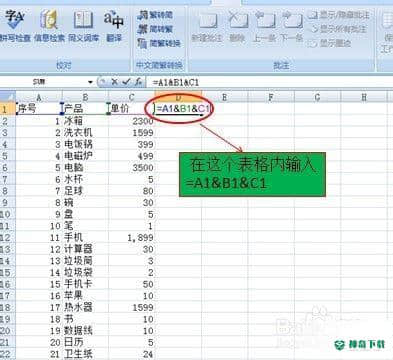Toggle Show/Hide Comment option

click(x=339, y=15)
